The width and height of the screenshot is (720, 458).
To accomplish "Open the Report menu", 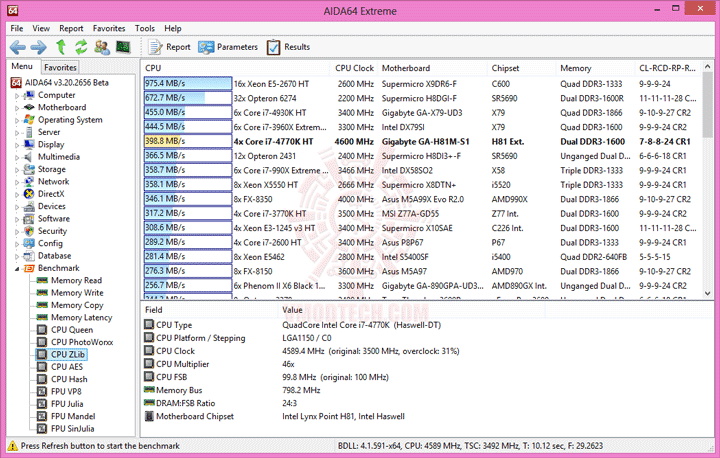I will [x=71, y=28].
